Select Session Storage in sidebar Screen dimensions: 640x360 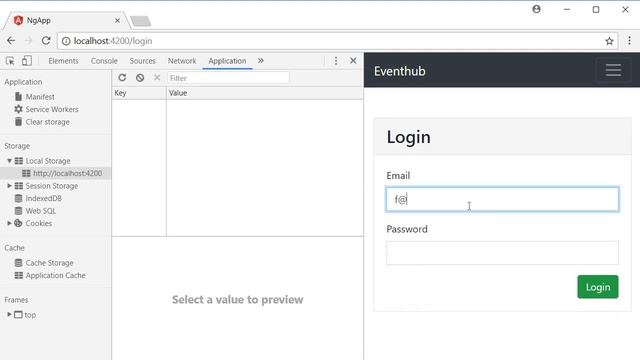[x=51, y=186]
